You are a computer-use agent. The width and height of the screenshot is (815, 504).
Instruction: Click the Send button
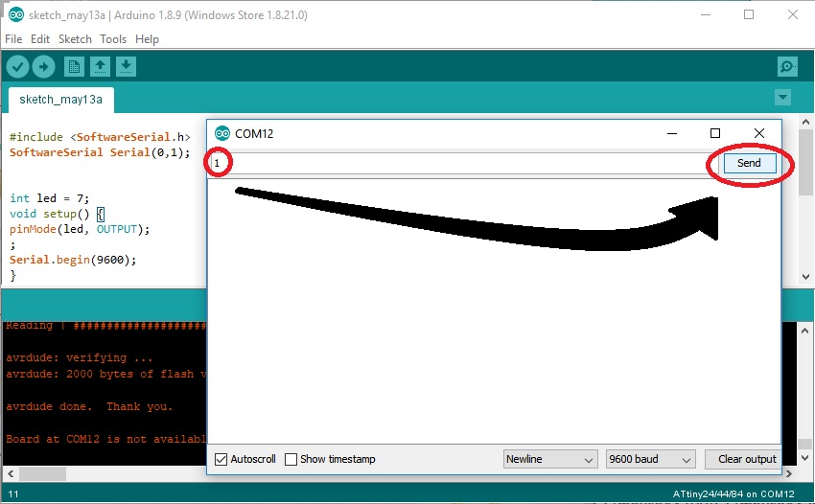coord(749,163)
